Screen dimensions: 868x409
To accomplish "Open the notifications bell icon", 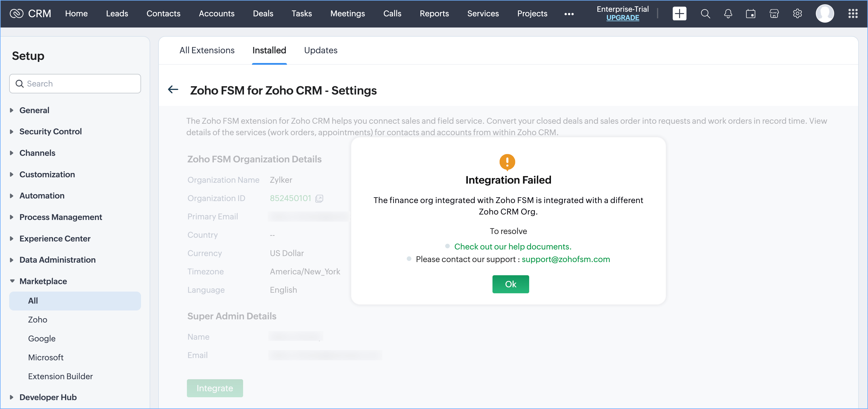I will click(x=728, y=13).
